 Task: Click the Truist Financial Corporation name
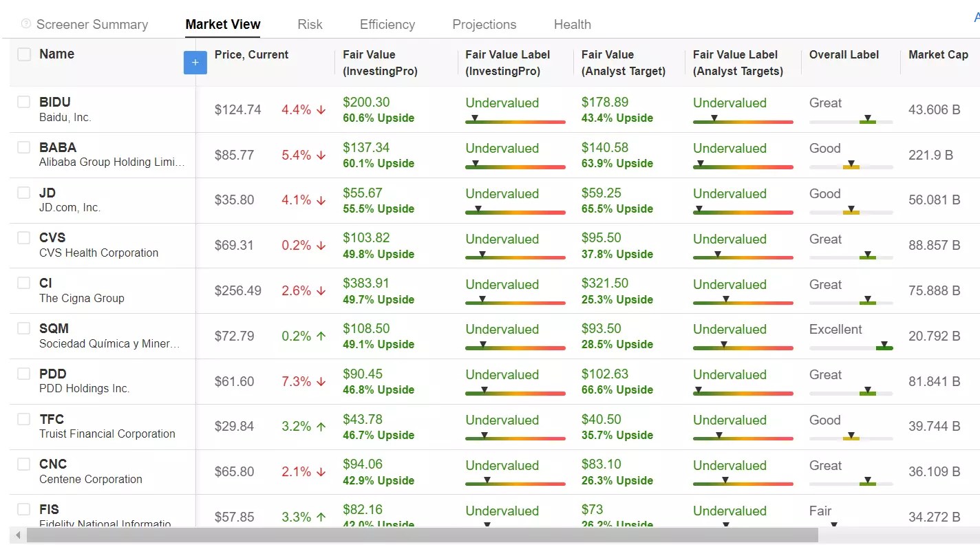(107, 434)
